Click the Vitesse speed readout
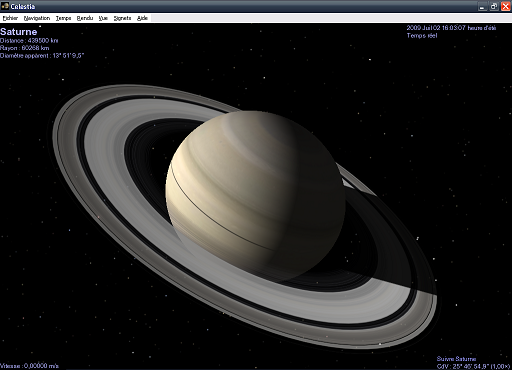The width and height of the screenshot is (512, 370). (x=29, y=366)
